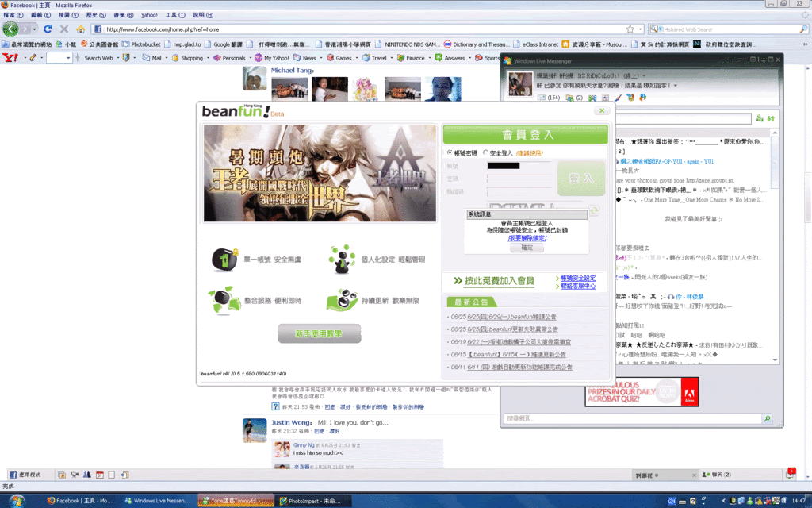Open the Firefox search engine selector dropdown
The height and width of the screenshot is (508, 812).
pos(656,29)
